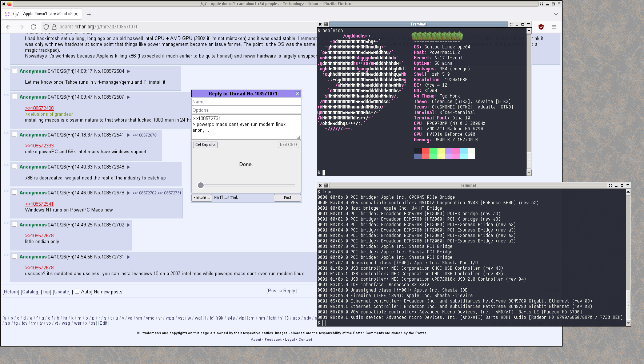
Task: Show post menu arrow for No.108572702
Action: coord(128,225)
